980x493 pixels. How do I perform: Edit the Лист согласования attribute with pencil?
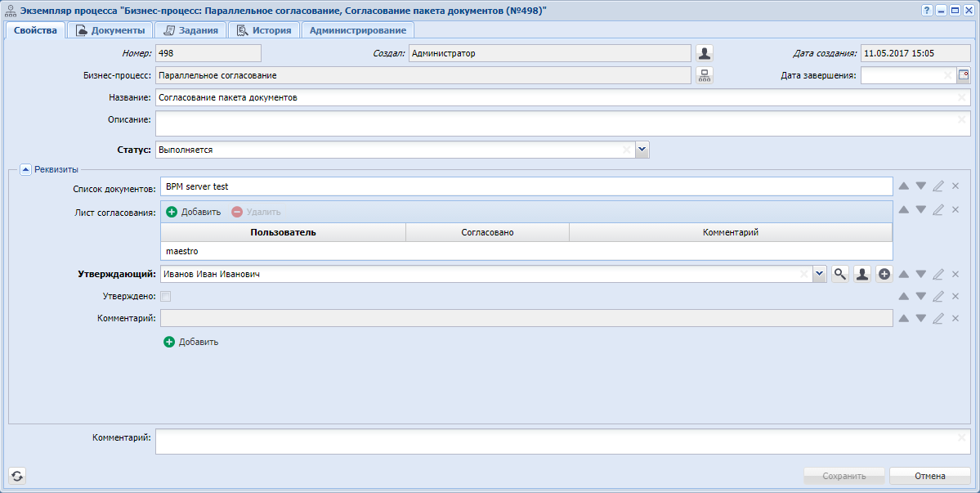[938, 210]
